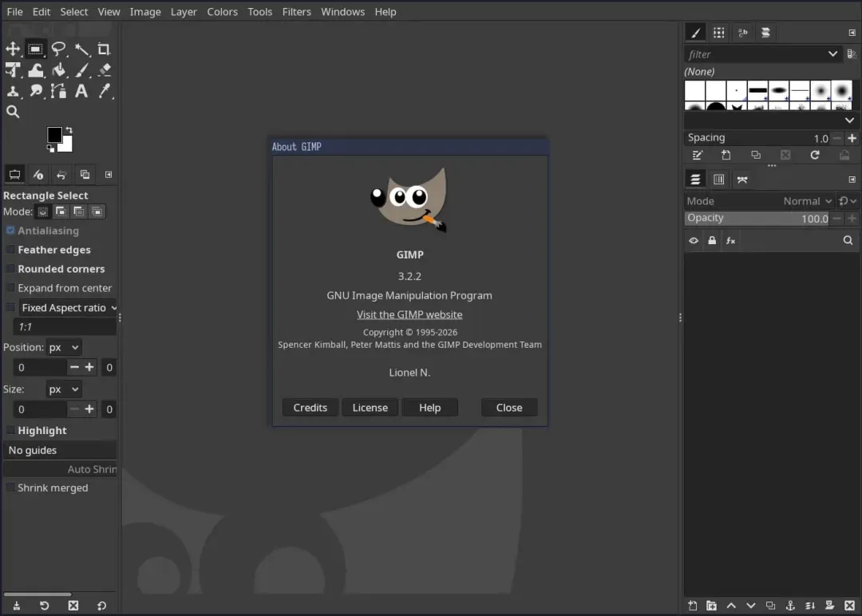Close the About GIMP dialog
862x616 pixels.
click(x=509, y=408)
